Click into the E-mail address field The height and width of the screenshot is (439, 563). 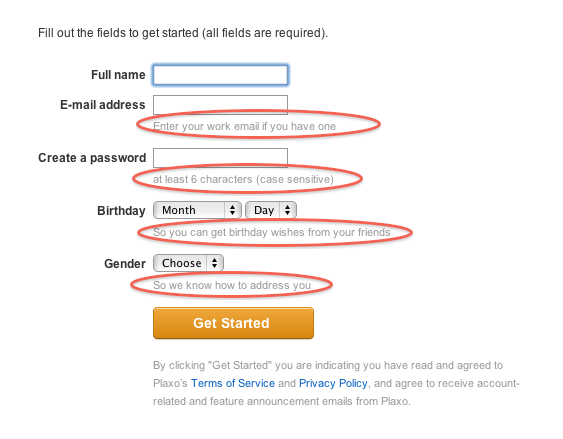pyautogui.click(x=220, y=105)
